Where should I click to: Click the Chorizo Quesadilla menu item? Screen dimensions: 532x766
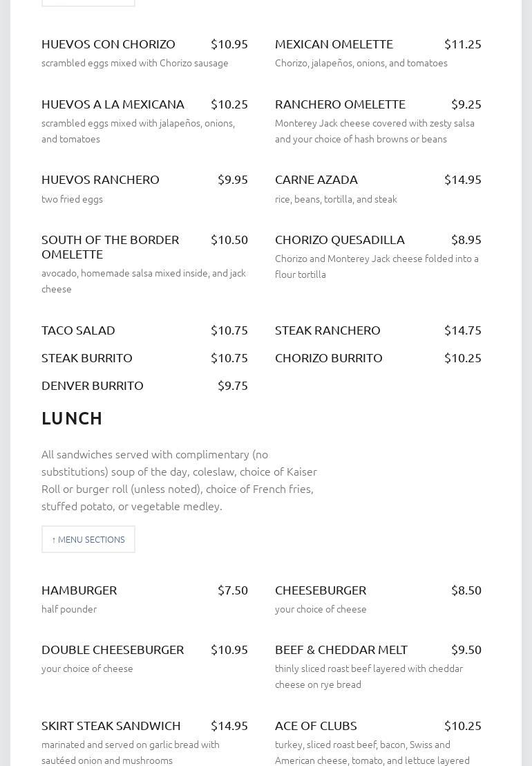click(340, 240)
